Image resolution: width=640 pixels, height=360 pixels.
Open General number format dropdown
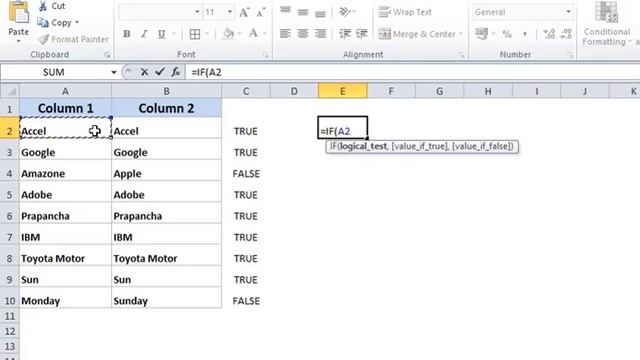[568, 12]
